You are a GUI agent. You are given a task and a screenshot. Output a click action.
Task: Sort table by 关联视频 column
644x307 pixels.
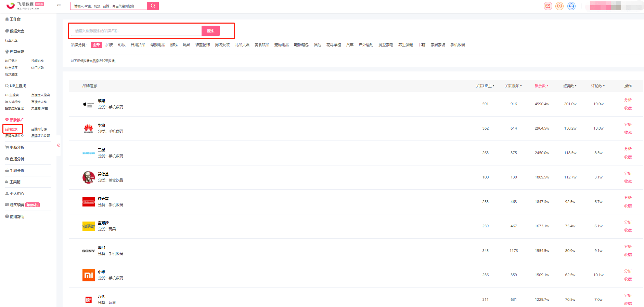[x=513, y=86]
